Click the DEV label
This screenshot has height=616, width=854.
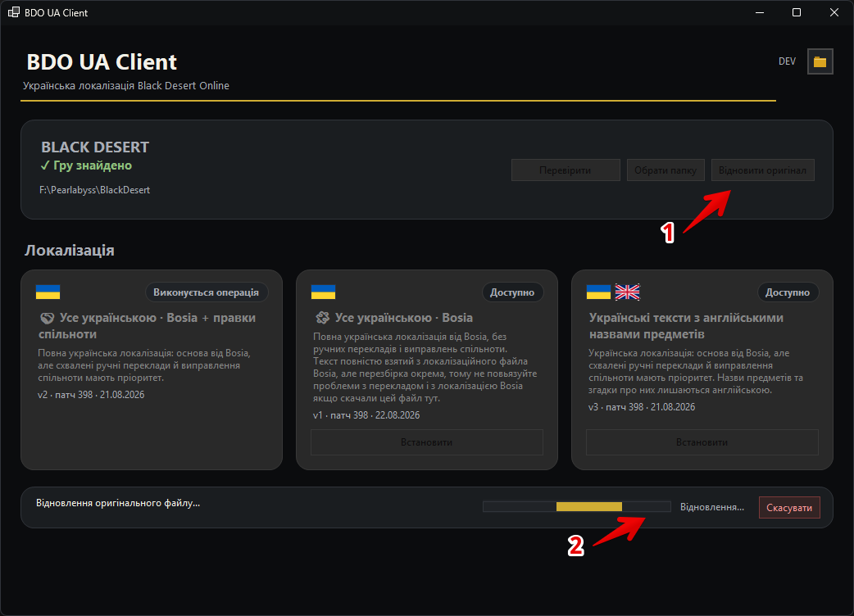[787, 61]
